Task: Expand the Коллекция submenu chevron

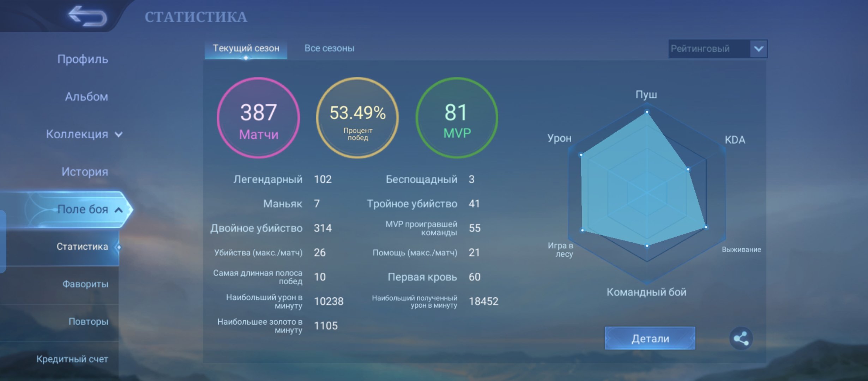Action: click(119, 134)
